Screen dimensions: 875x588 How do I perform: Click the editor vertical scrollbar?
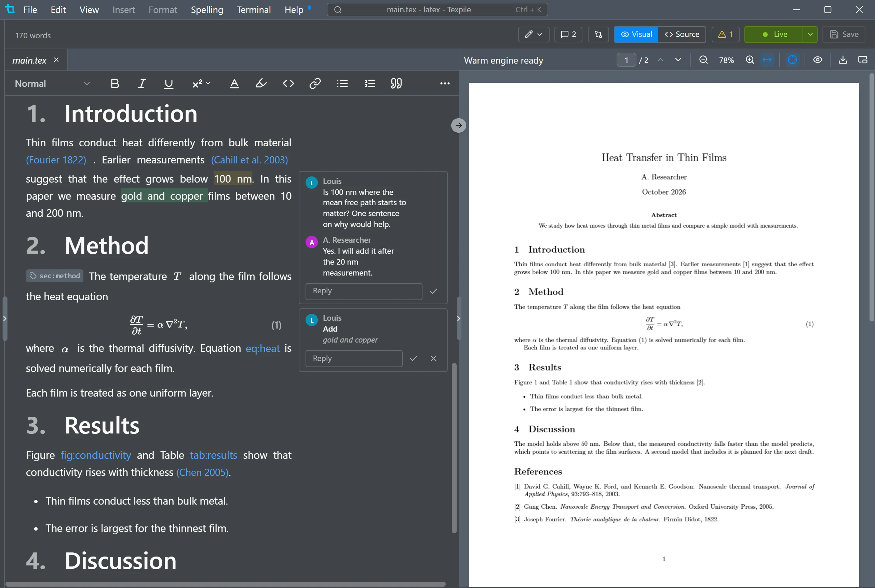click(454, 448)
